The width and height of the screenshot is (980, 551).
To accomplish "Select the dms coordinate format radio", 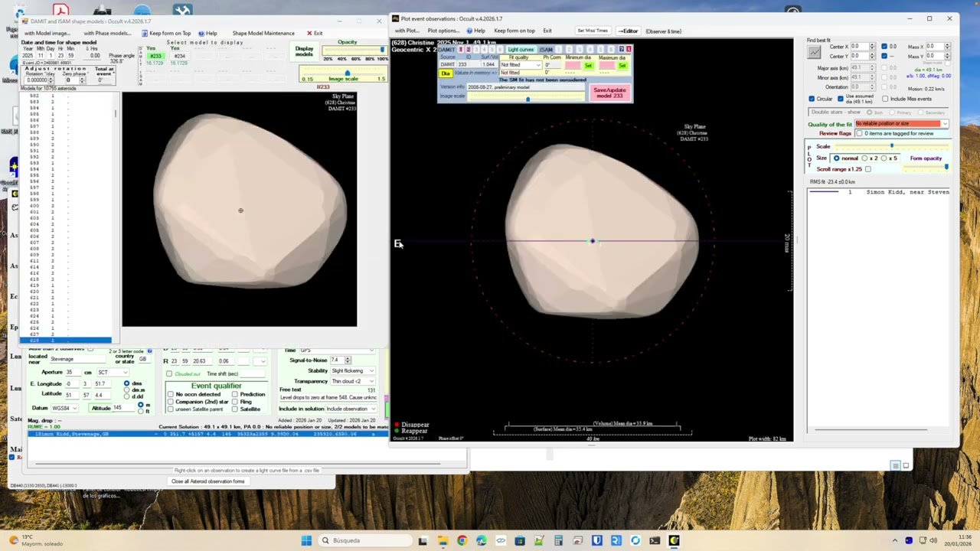I will tap(126, 383).
